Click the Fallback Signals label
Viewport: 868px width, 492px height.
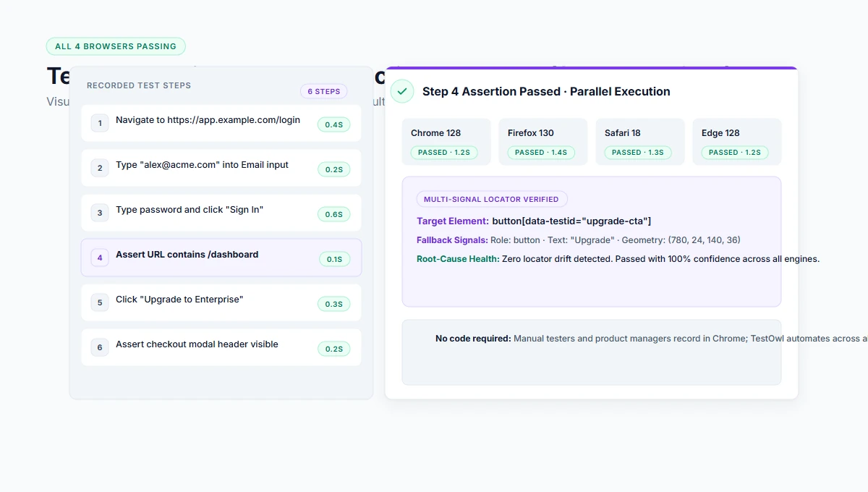[452, 240]
